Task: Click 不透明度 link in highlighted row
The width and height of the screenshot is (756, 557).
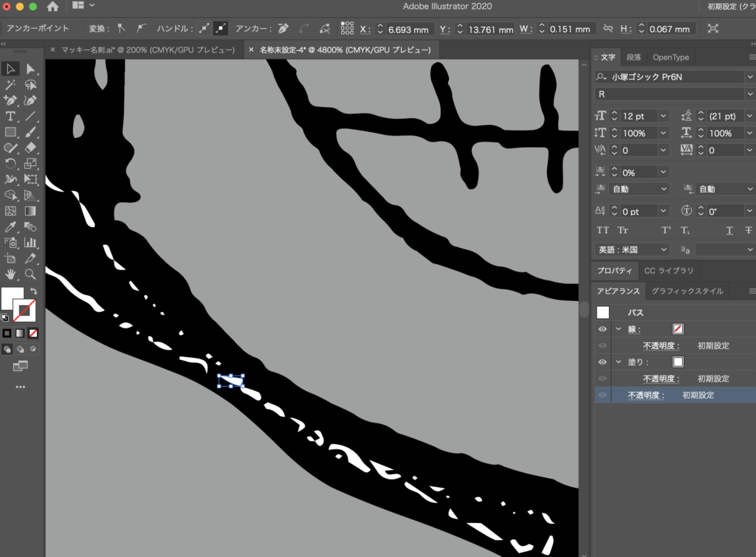Action: (646, 395)
